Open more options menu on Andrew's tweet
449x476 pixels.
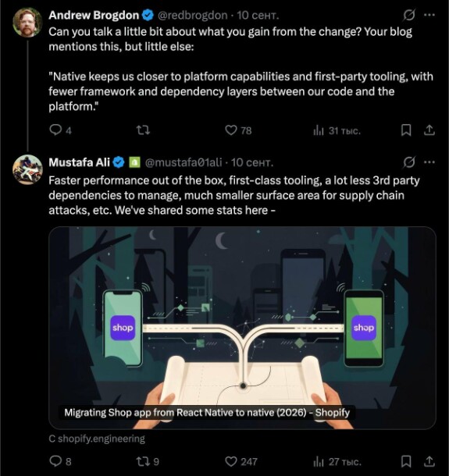click(x=429, y=15)
